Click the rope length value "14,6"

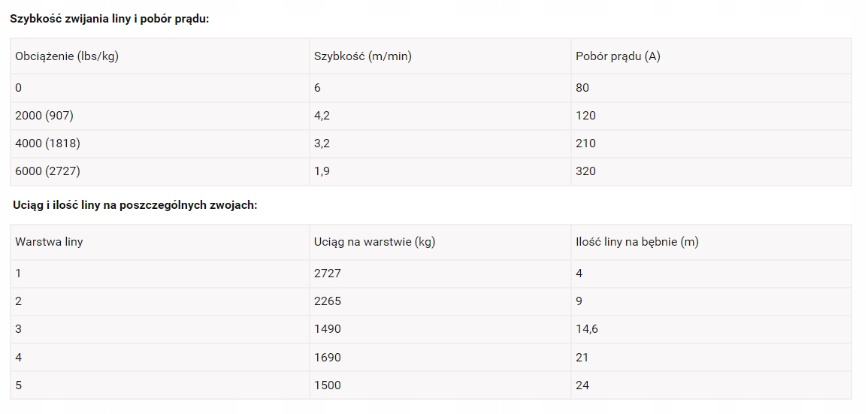(587, 329)
